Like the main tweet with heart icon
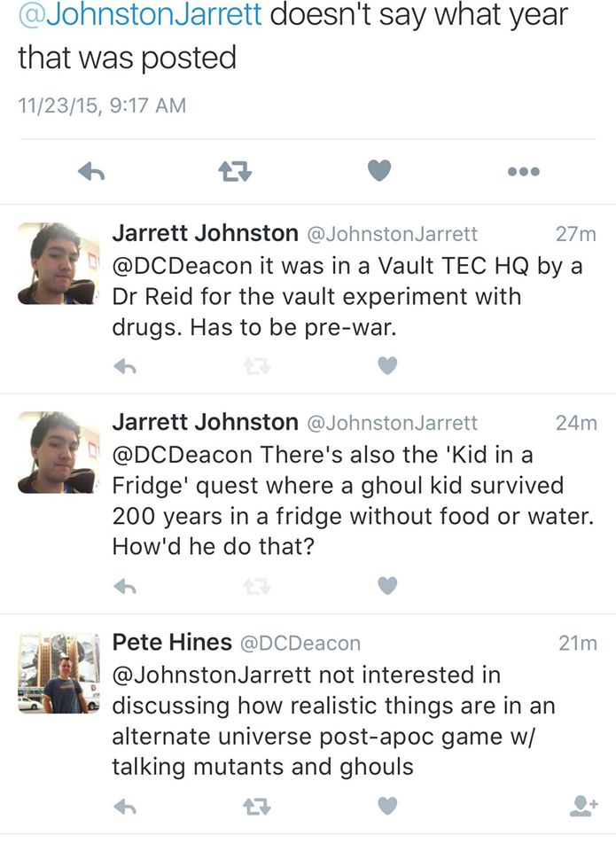Screen dimensions: 616x851 pyautogui.click(x=379, y=171)
